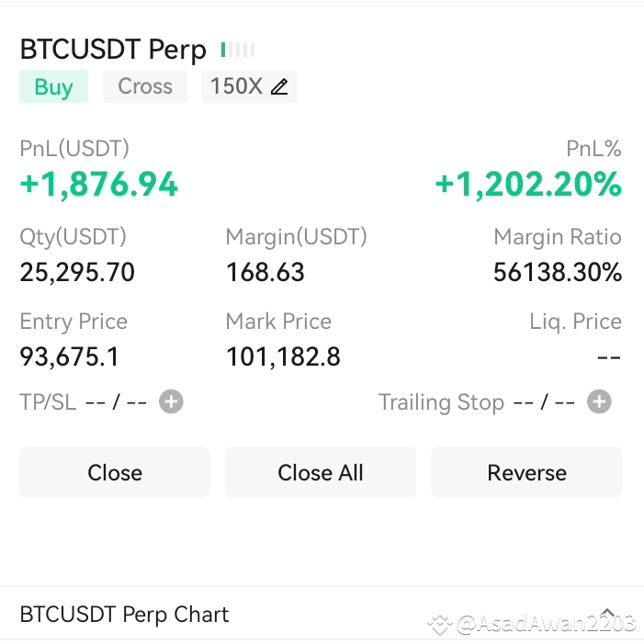Expand the BTCUSDT Perp Chart chevron
This screenshot has height=644, width=644.
(607, 615)
